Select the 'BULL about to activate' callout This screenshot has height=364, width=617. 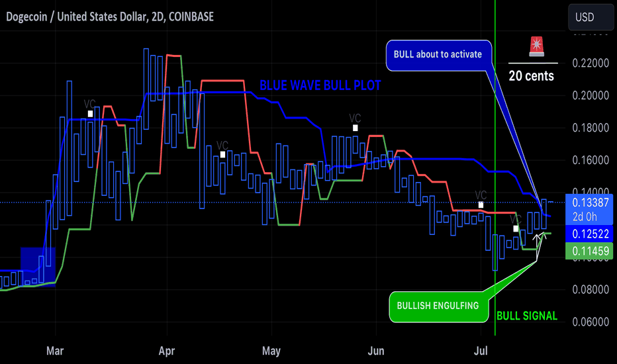pyautogui.click(x=438, y=55)
